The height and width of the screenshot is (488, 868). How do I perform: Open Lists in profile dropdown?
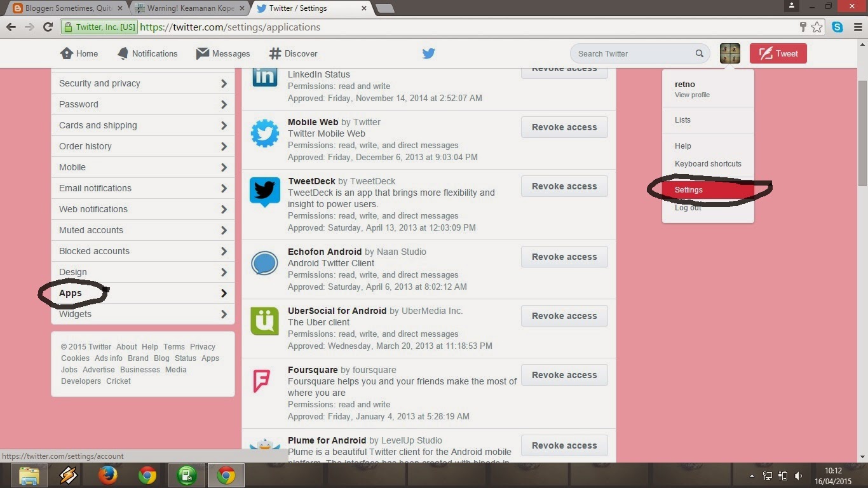[682, 119]
